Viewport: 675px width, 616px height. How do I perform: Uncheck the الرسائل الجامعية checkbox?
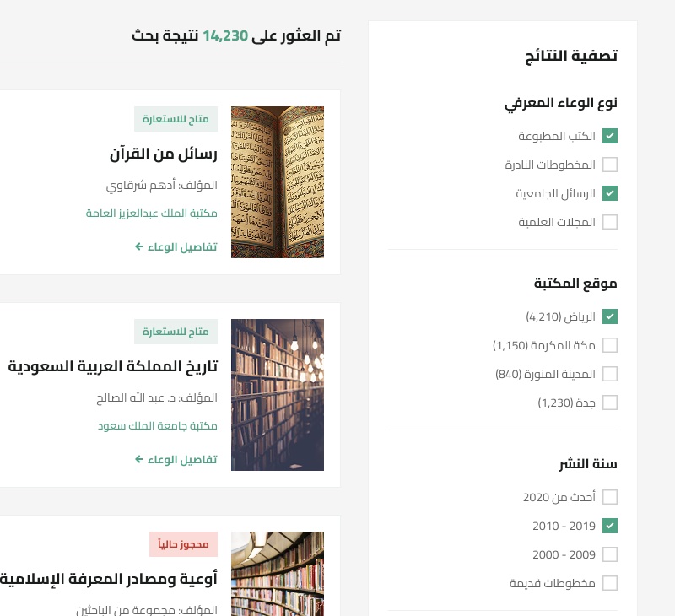pos(609,193)
